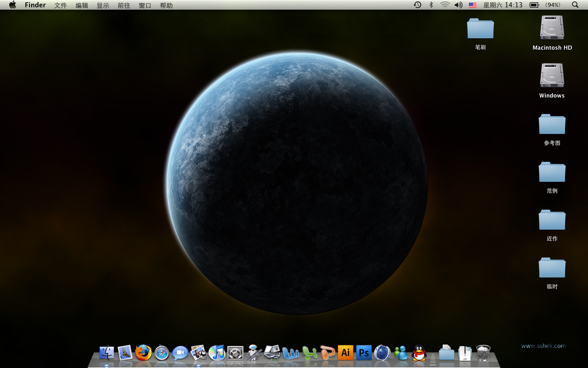Open Spotlight search magnifier
Viewport: 588px width, 368px height.
(x=575, y=5)
